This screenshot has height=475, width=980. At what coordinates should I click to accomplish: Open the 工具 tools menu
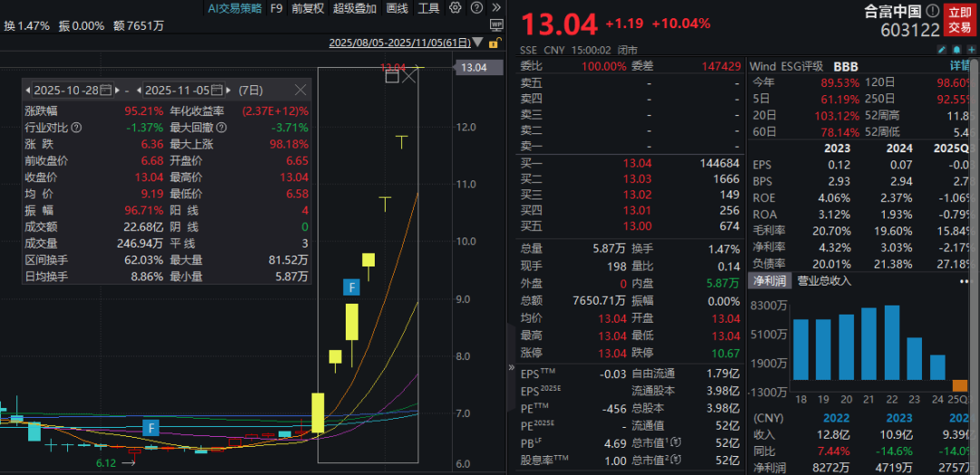coord(429,8)
